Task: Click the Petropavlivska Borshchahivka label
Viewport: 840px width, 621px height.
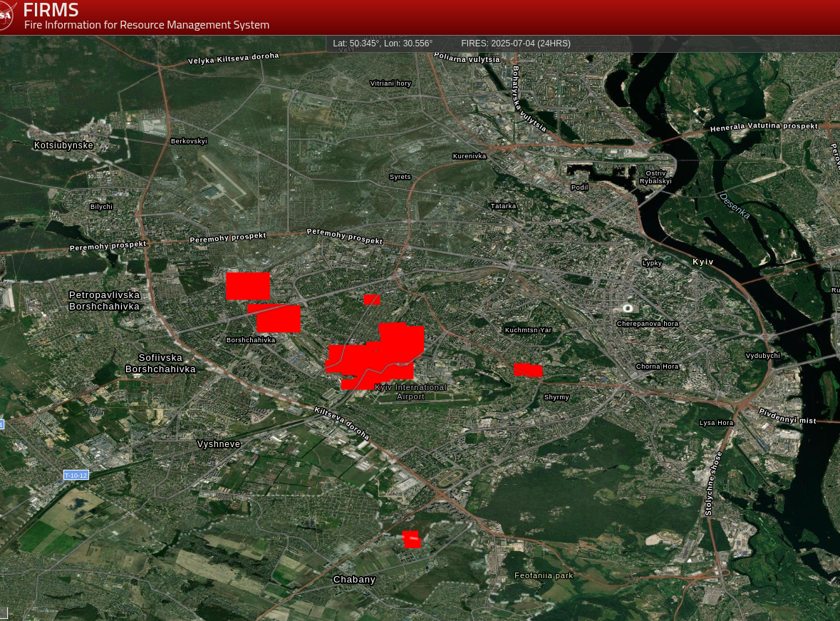Action: pos(105,300)
